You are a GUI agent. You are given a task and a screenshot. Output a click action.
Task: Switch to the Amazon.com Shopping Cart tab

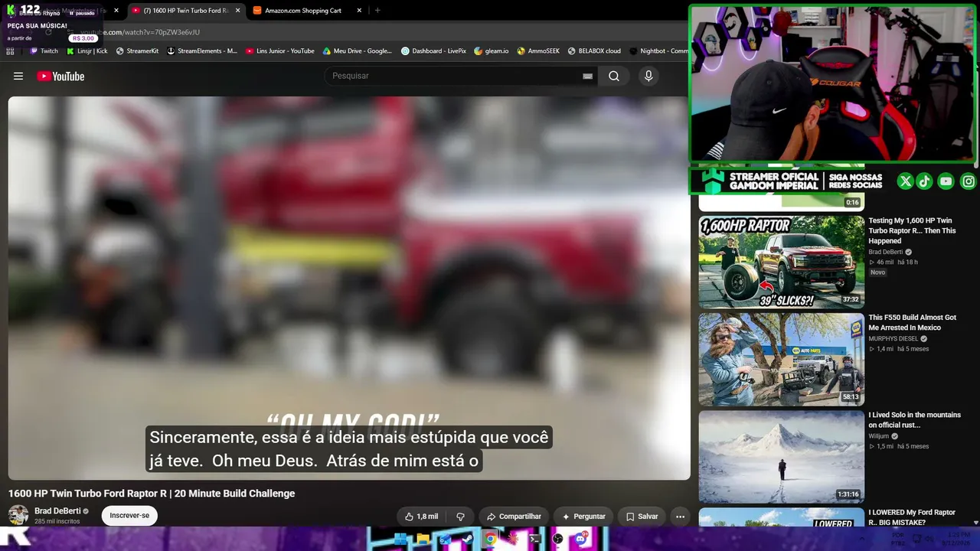(302, 11)
